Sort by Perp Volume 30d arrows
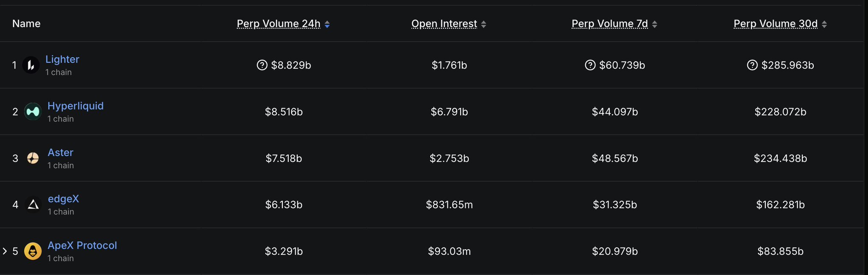Image resolution: width=868 pixels, height=275 pixels. [824, 25]
